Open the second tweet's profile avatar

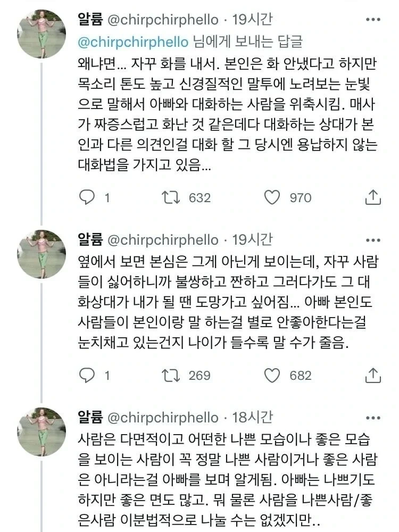point(42,254)
